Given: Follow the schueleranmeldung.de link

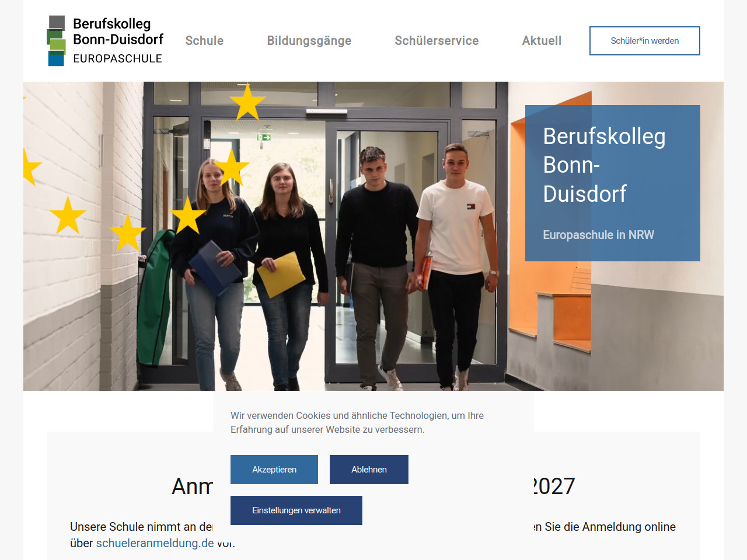Looking at the screenshot, I should click(x=155, y=543).
